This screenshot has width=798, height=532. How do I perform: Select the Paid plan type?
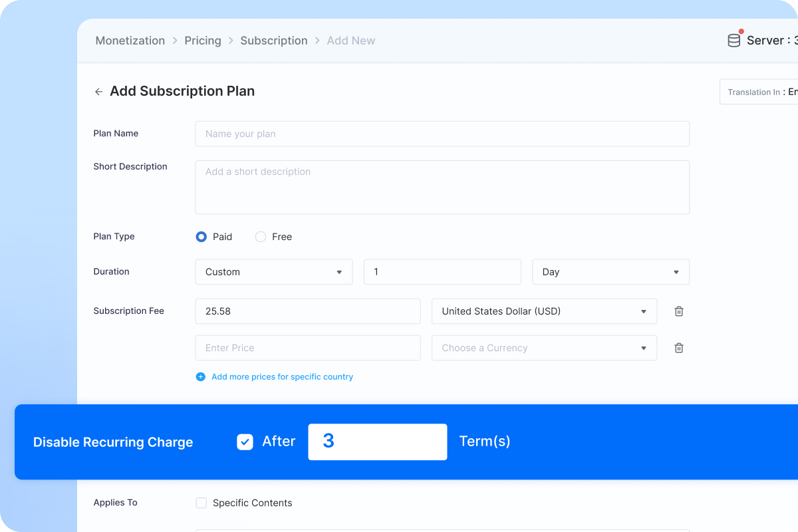click(x=201, y=237)
